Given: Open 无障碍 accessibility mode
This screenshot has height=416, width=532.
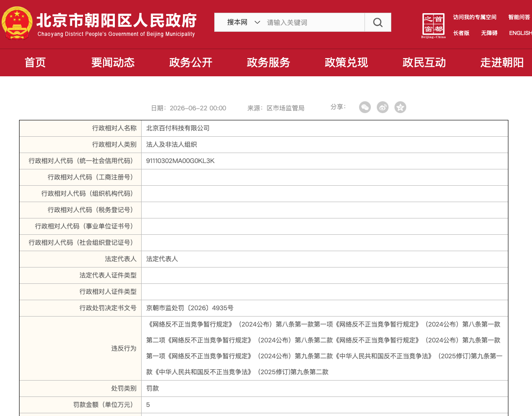Looking at the screenshot, I should 489,33.
